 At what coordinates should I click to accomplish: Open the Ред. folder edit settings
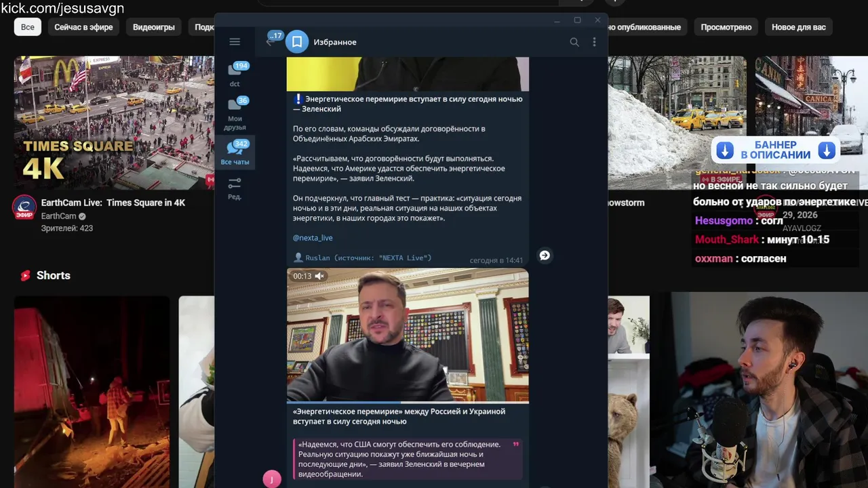coord(235,188)
